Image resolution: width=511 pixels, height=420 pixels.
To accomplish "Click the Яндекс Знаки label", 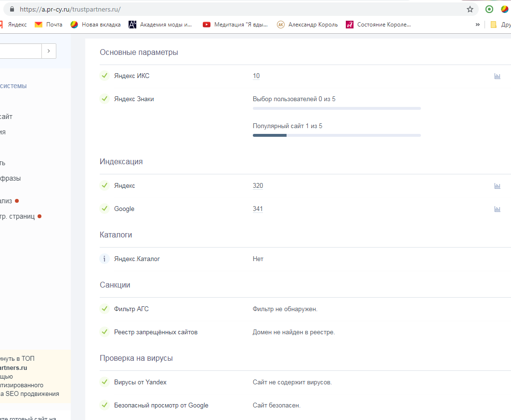I will tap(134, 99).
